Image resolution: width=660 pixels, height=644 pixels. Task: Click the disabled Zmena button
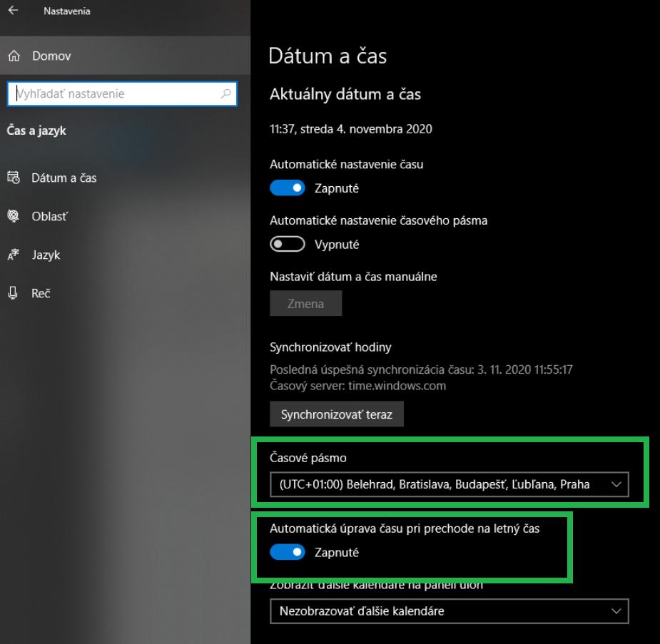[305, 302]
